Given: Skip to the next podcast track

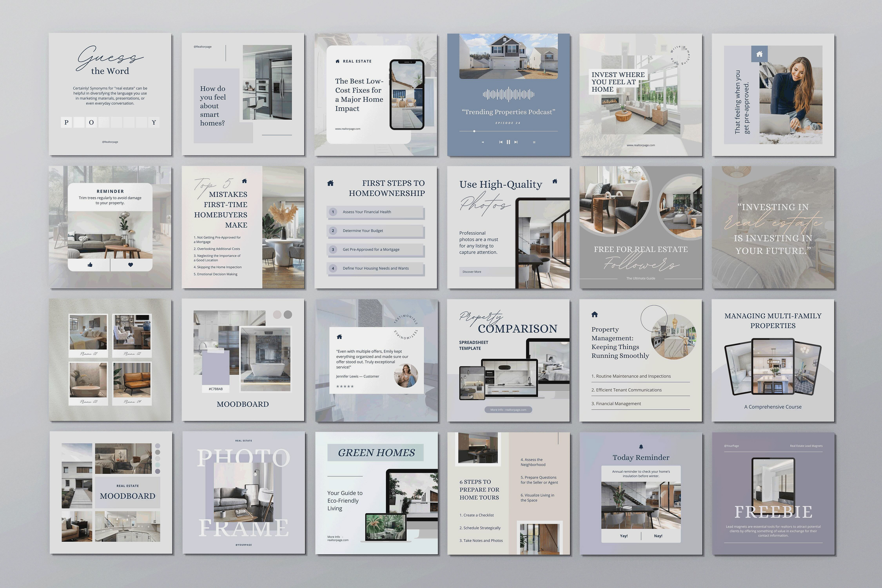Looking at the screenshot, I should 516,142.
